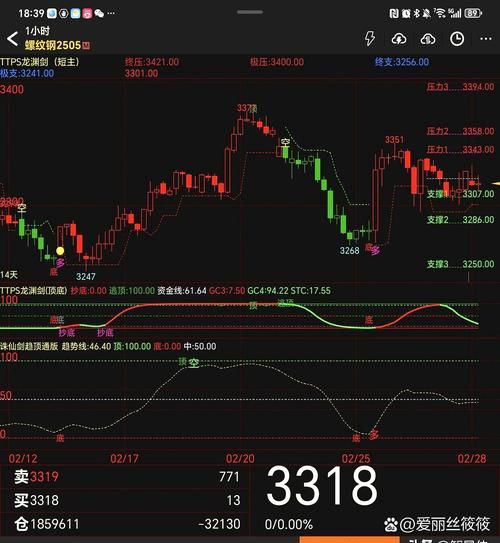Tap the 仓1859611 open interest row
The width and height of the screenshot is (500, 543).
[x=47, y=524]
